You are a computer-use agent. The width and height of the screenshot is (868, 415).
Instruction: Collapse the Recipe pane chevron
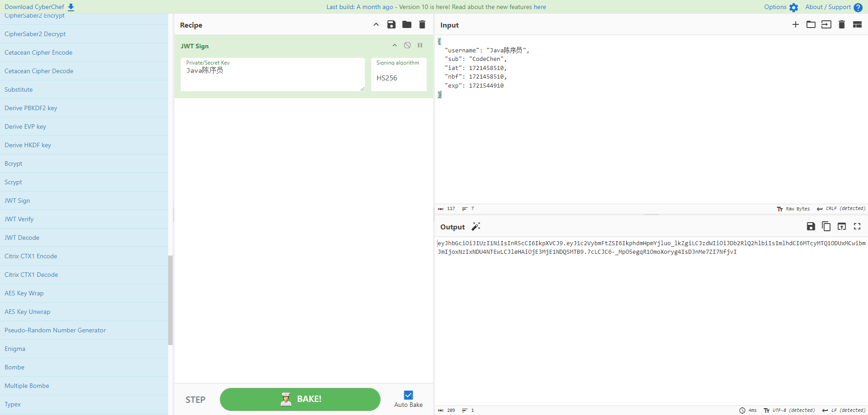(376, 25)
